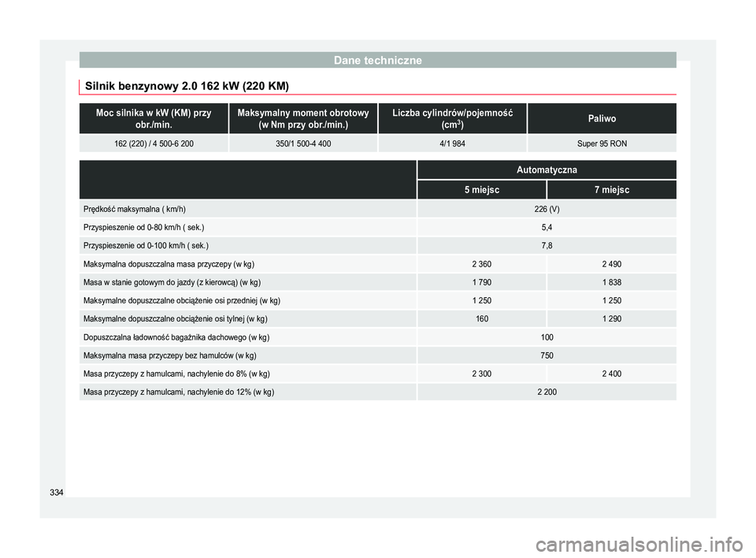This screenshot has height=558, width=756.
Task: Click the 'Automatyczna' table header
Action: pyautogui.click(x=547, y=170)
